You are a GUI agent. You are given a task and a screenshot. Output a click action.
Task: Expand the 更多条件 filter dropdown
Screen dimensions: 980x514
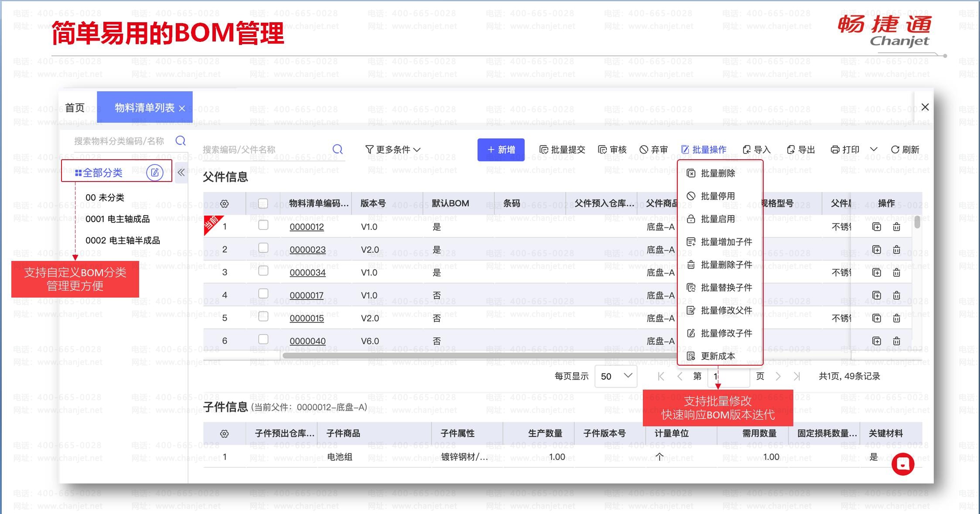tap(393, 150)
